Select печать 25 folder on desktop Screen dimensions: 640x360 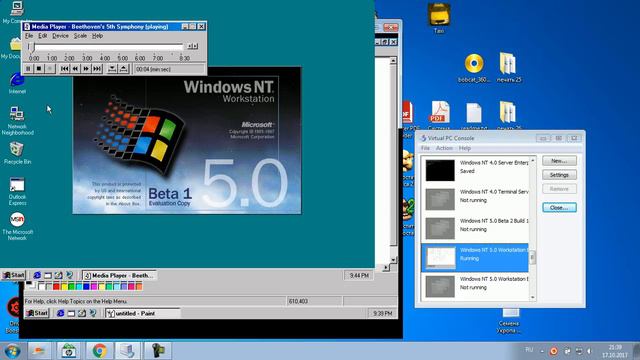click(x=509, y=68)
